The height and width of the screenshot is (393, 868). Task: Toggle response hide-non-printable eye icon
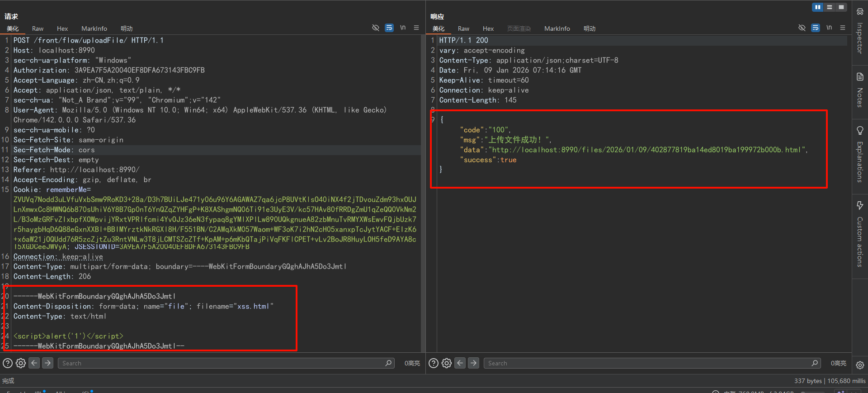point(802,28)
